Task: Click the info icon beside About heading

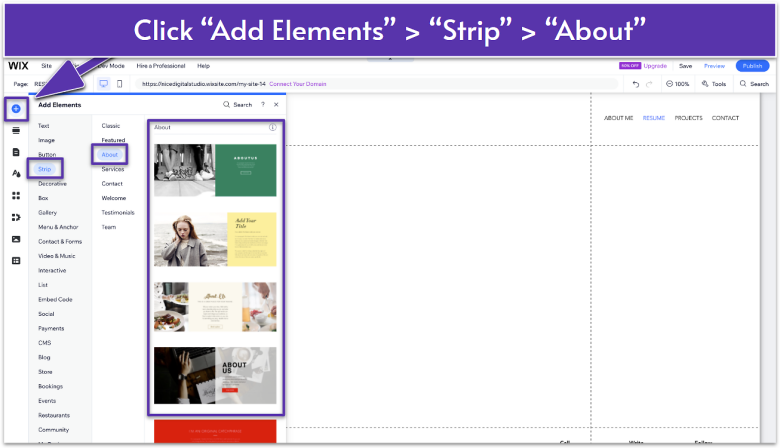Action: [x=272, y=128]
